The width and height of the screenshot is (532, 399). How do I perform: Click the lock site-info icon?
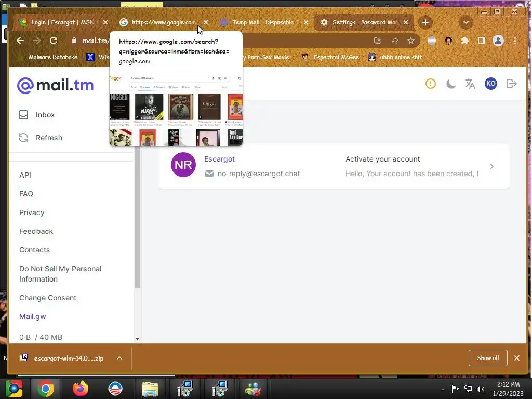click(74, 41)
